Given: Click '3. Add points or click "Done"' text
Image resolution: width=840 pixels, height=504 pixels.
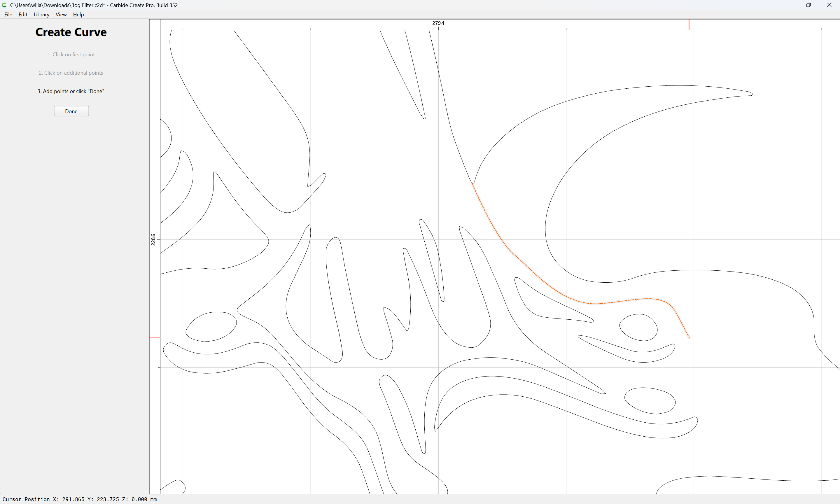Looking at the screenshot, I should pos(71,91).
